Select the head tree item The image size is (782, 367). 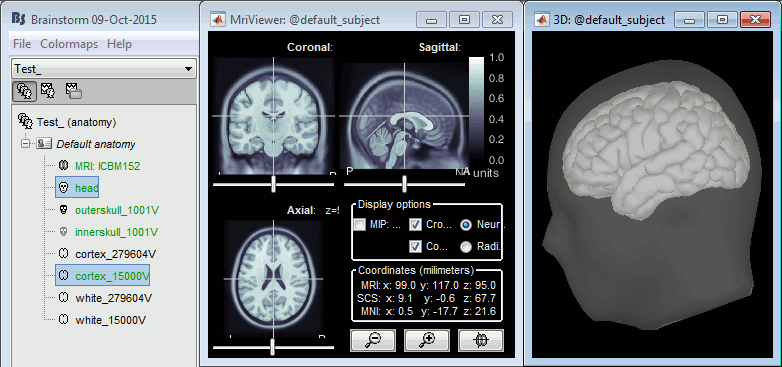tap(87, 188)
